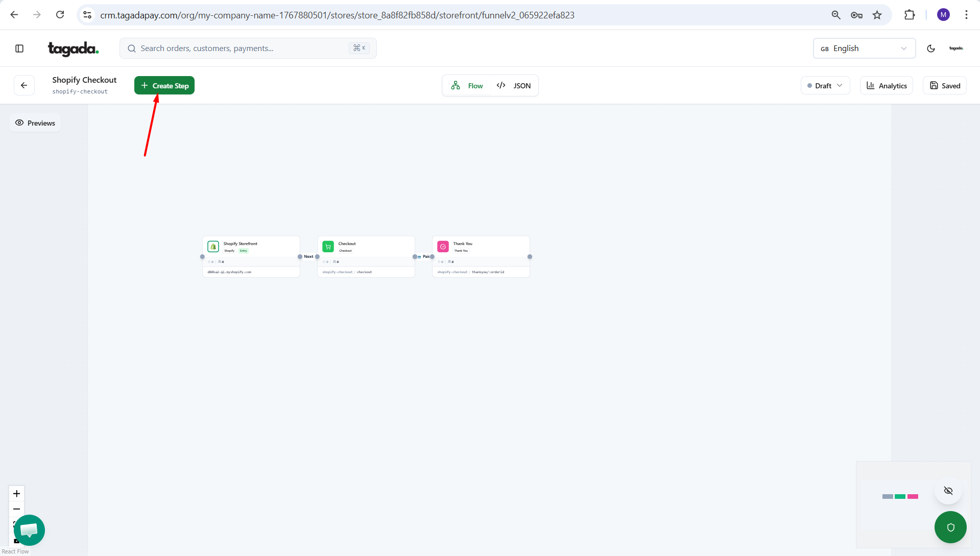
Task: Toggle dark mode with the moon icon
Action: point(931,49)
